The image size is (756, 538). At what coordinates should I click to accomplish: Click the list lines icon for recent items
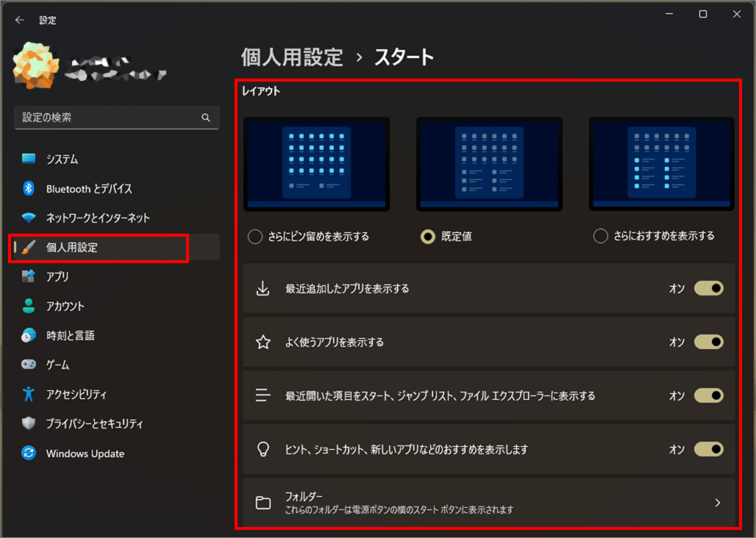pyautogui.click(x=263, y=395)
